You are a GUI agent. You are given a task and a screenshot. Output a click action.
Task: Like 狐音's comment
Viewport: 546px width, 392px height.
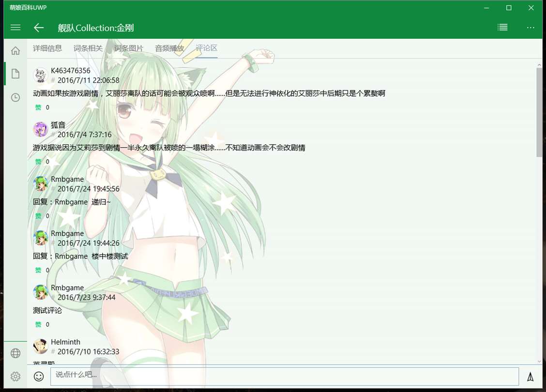point(38,162)
